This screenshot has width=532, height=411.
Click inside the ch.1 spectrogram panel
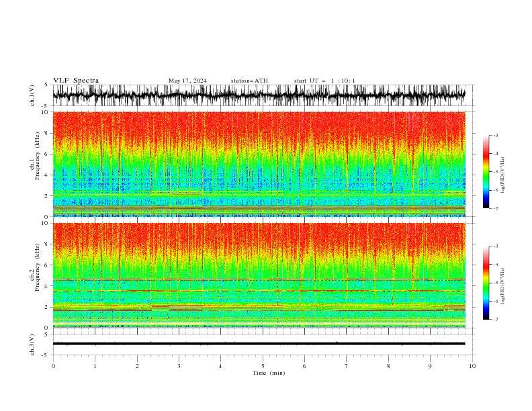coord(259,164)
